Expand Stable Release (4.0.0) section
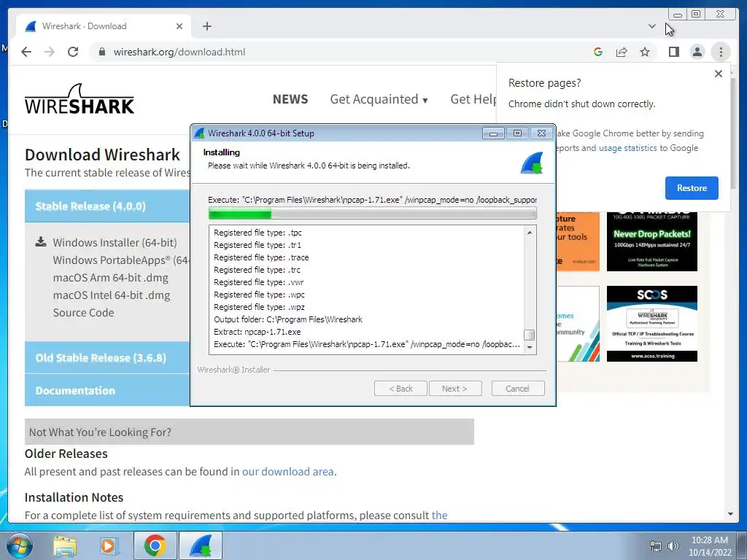Screen dimensions: 747x560 (x=108, y=206)
